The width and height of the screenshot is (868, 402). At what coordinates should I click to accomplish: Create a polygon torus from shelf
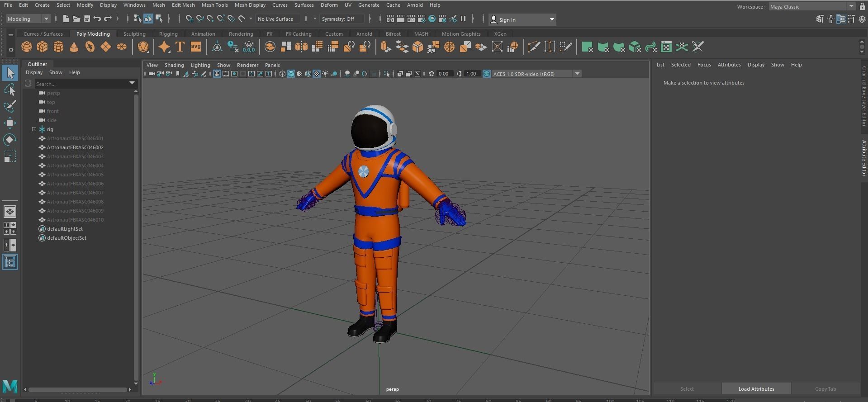pyautogui.click(x=90, y=47)
